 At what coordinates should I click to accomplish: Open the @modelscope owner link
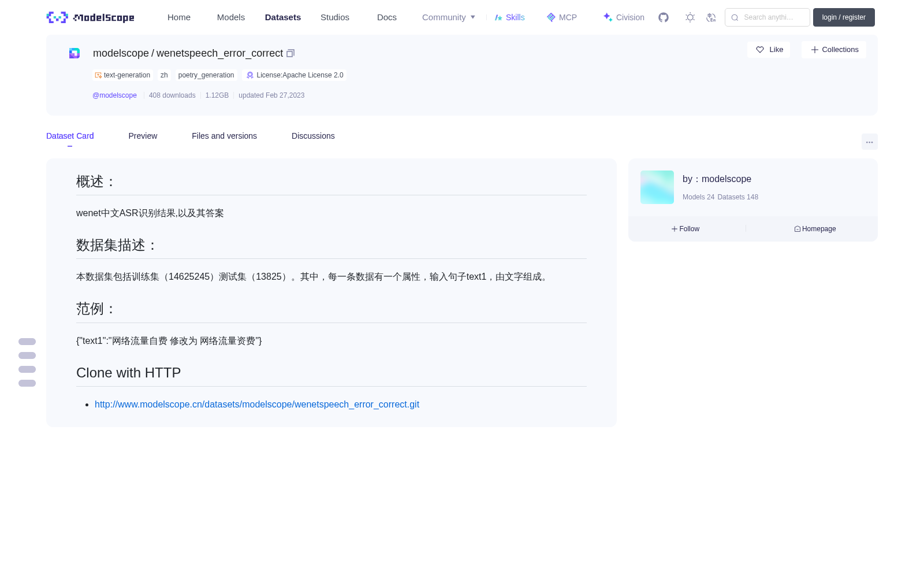point(114,95)
